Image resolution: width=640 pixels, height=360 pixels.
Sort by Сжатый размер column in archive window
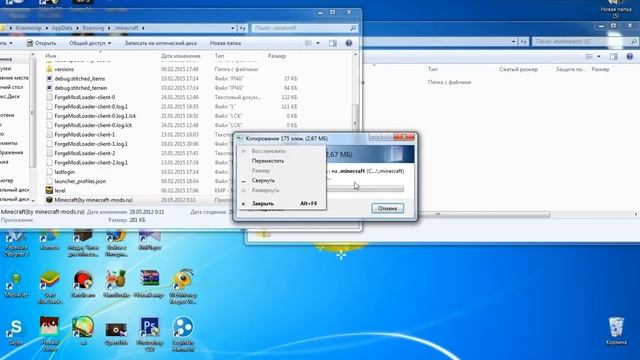pos(518,69)
